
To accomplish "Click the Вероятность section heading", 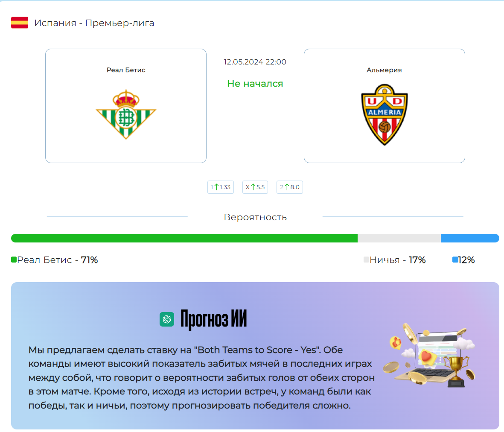I will pos(255,217).
